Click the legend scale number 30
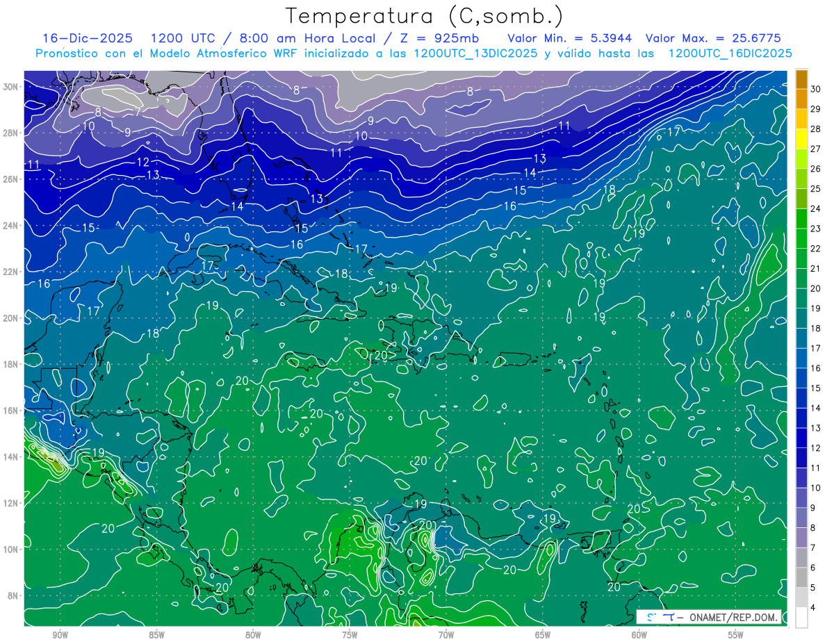Viewport: 834px width, 644px height. [816, 89]
